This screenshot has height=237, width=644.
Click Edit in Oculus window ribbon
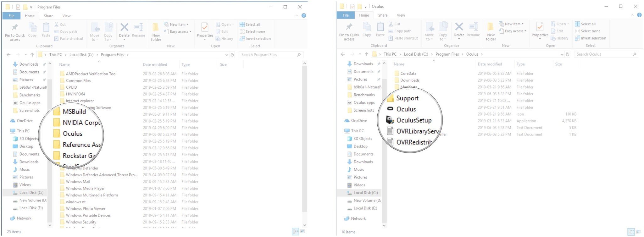557,31
